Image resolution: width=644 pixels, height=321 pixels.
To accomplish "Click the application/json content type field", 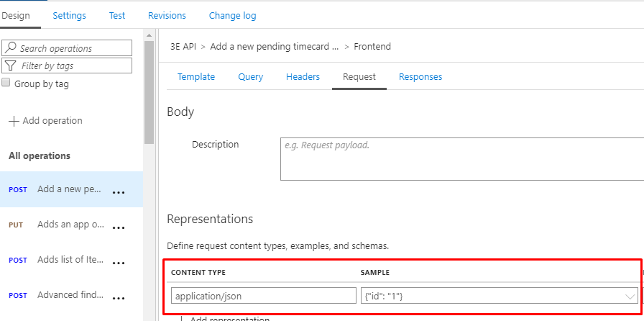I will click(264, 296).
